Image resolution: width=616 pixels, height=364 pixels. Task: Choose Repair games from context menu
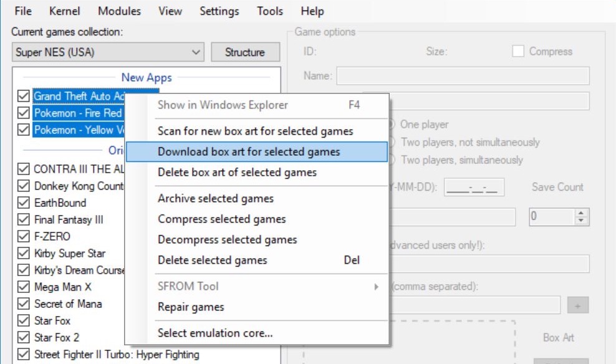coord(257,307)
